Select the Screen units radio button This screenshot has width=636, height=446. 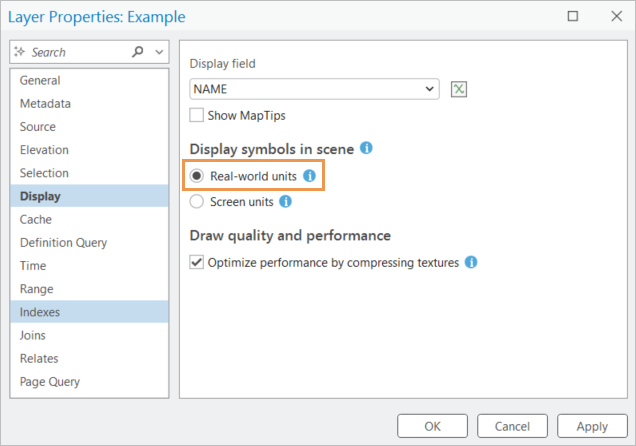[197, 201]
